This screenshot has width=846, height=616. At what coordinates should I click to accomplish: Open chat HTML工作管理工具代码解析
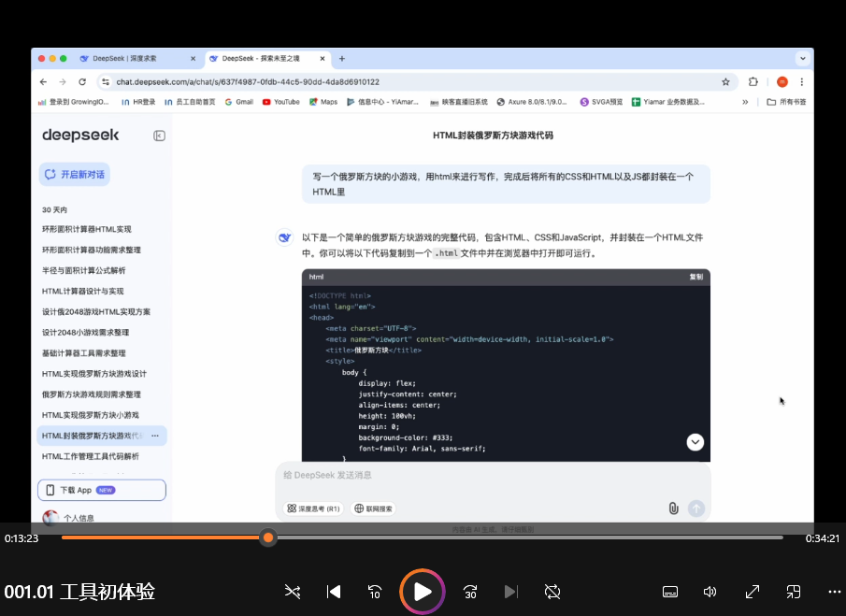pyautogui.click(x=91, y=456)
